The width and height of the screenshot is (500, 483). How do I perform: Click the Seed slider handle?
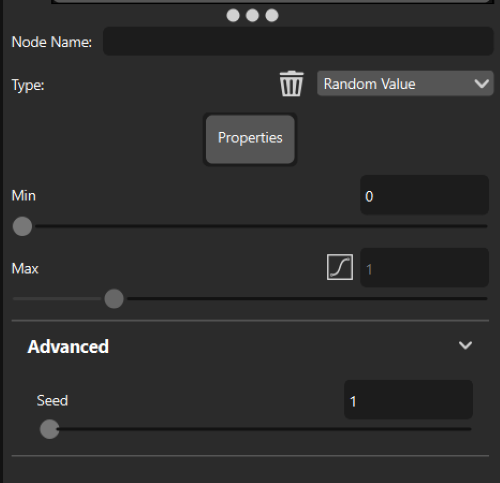point(50,429)
